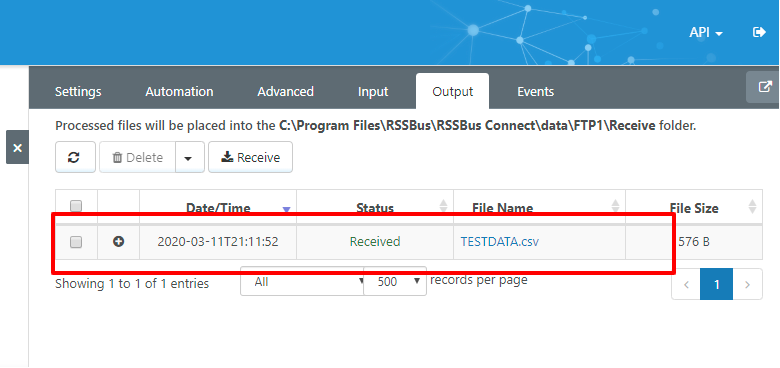780x368 pixels.
Task: Switch to the Advanced tab
Action: tap(286, 92)
